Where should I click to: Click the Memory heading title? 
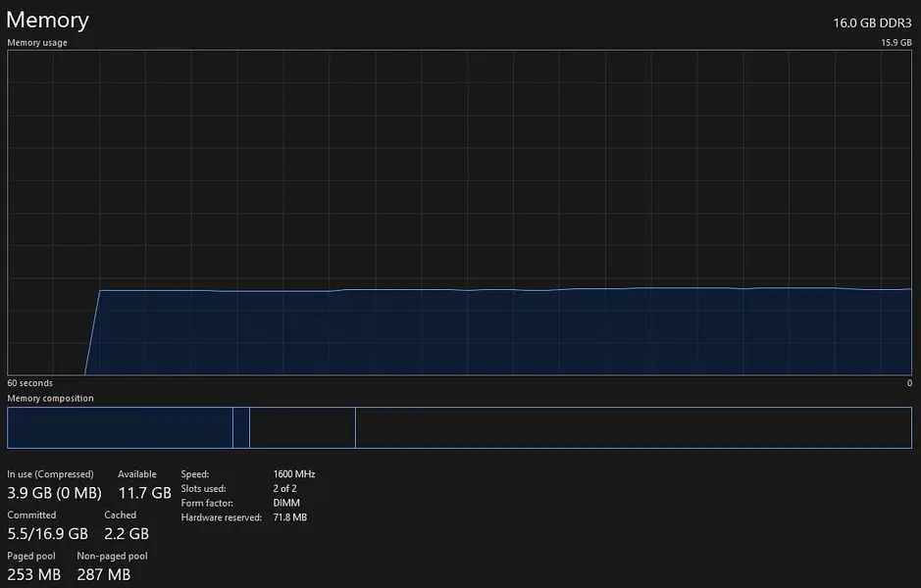[48, 20]
